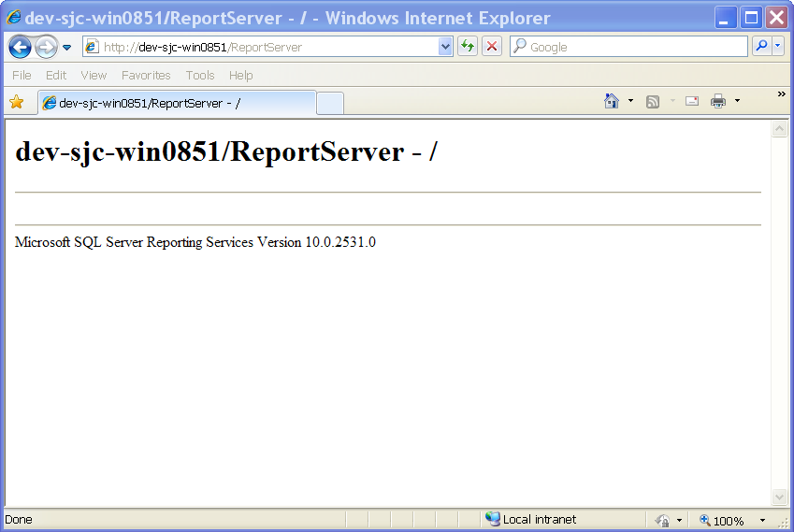
Task: Open a new blank tab
Action: click(330, 103)
